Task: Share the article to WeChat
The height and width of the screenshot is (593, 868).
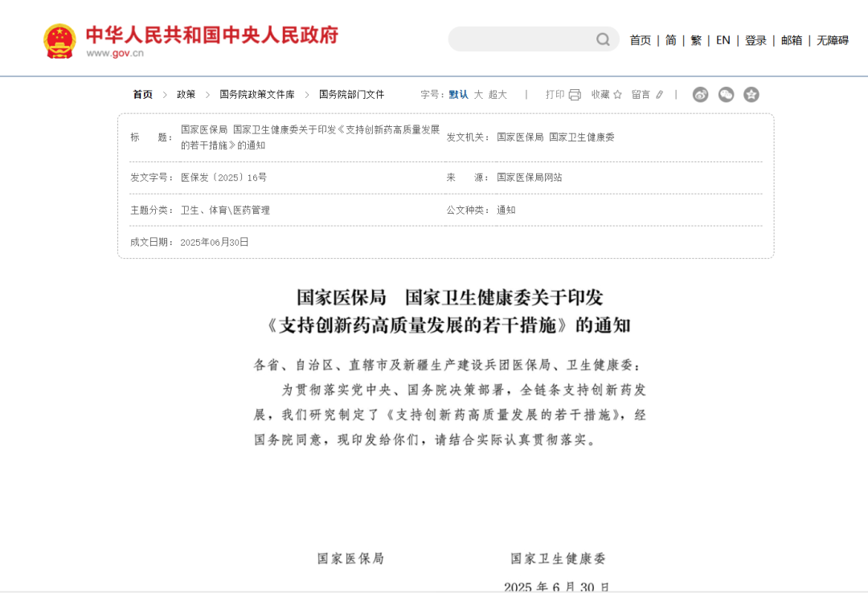Action: pyautogui.click(x=726, y=94)
